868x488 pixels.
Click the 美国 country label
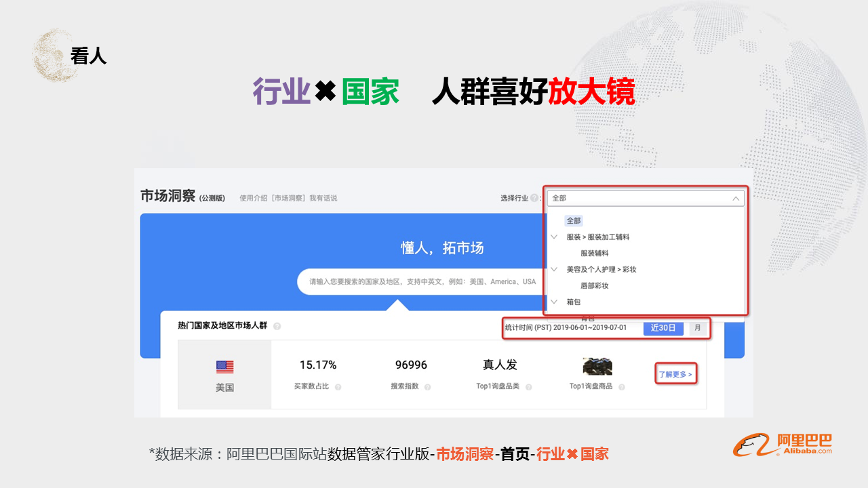tap(225, 388)
